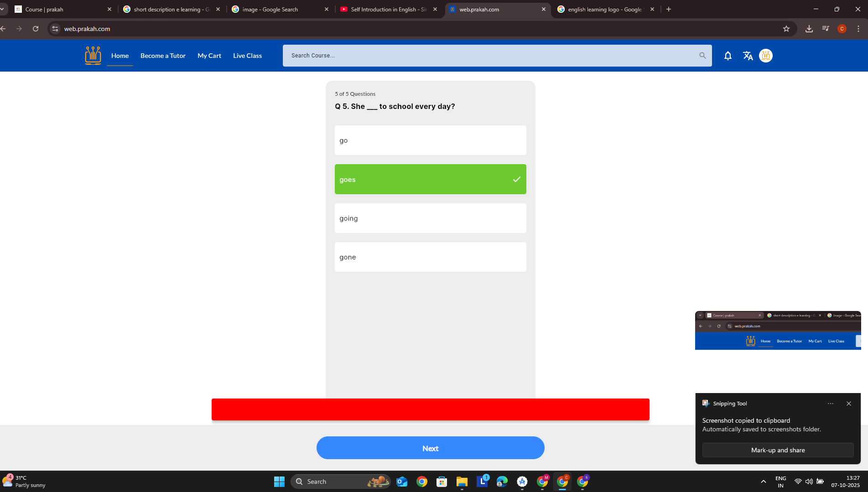
Task: Show hidden system tray icons
Action: 763,482
